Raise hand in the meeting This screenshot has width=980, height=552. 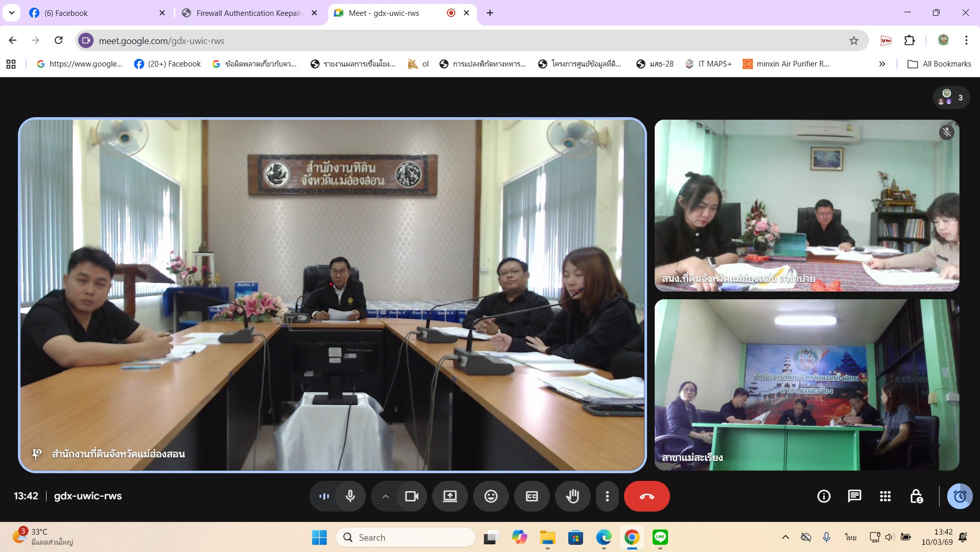pos(572,496)
